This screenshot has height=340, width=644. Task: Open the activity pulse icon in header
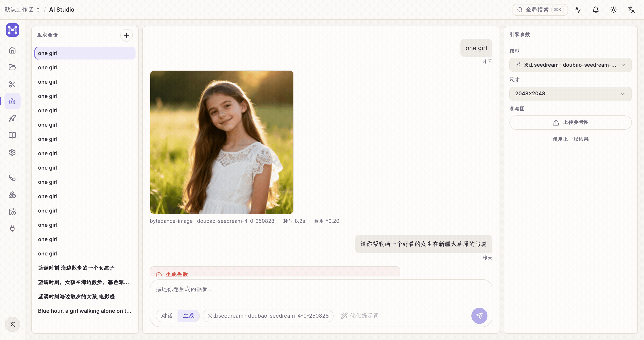pos(578,10)
